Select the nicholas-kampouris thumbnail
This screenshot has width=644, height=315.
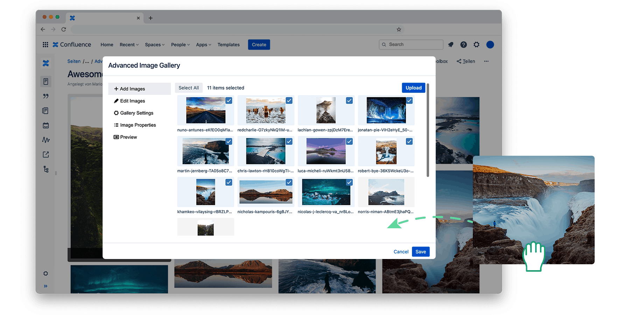point(266,192)
